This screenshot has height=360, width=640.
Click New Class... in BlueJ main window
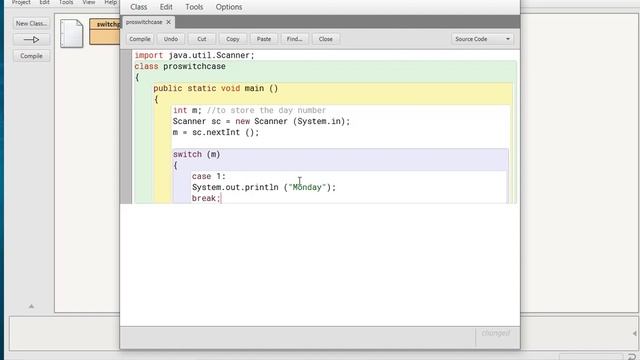point(31,24)
